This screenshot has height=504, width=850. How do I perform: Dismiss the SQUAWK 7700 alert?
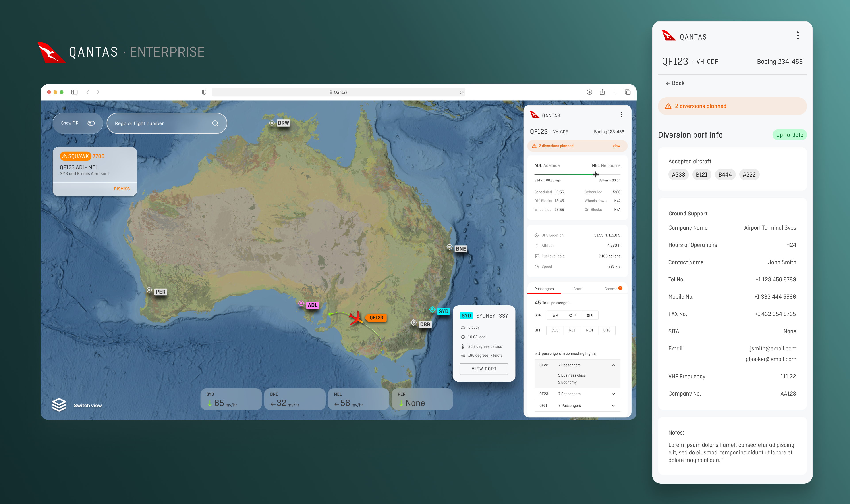pyautogui.click(x=122, y=189)
